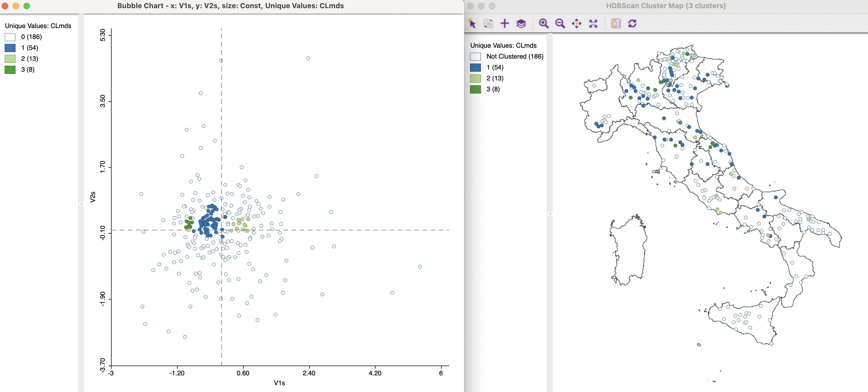Click the Refresh map icon
868x392 pixels.
coord(633,23)
